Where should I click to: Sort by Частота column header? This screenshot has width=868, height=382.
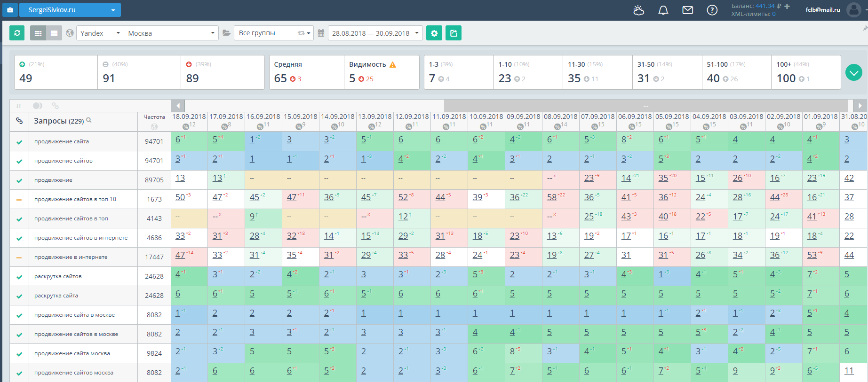pos(154,117)
